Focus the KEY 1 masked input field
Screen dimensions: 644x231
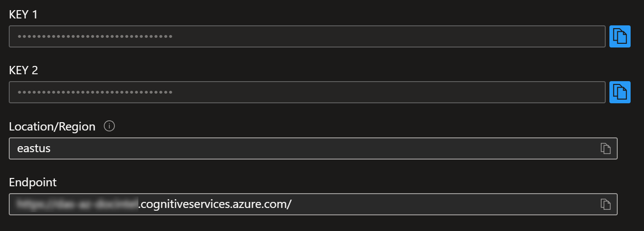[307, 36]
